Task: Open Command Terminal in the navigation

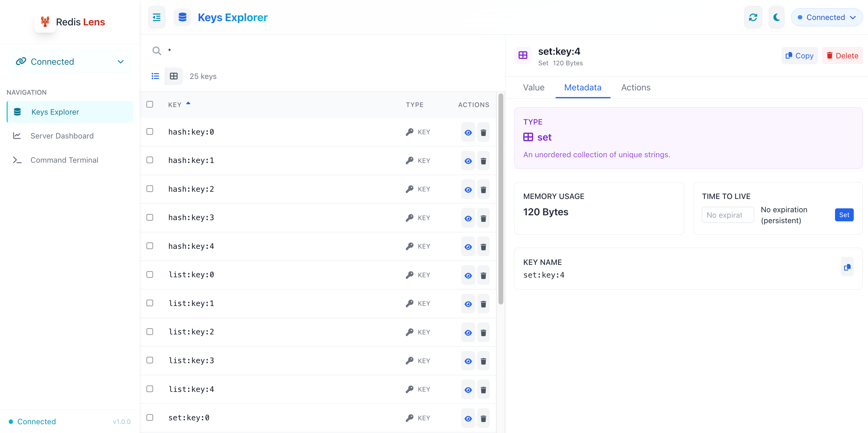Action: click(x=70, y=160)
